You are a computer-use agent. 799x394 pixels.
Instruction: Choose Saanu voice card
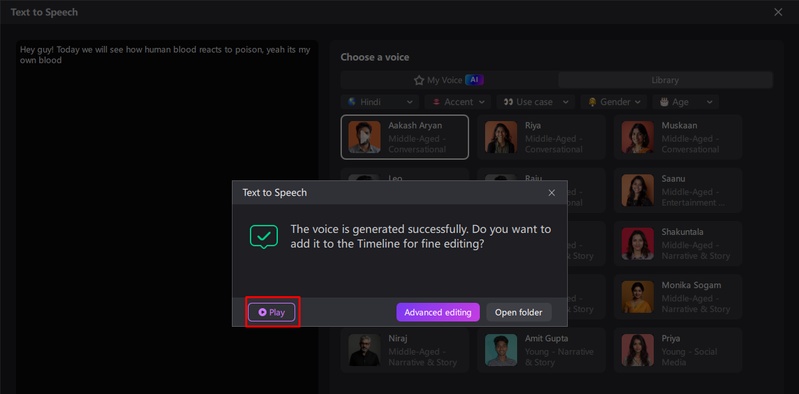point(678,191)
